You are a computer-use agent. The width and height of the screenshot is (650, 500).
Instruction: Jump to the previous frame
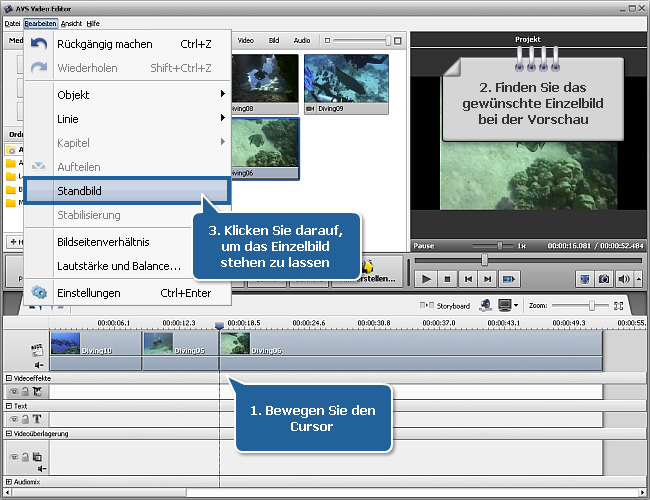468,279
